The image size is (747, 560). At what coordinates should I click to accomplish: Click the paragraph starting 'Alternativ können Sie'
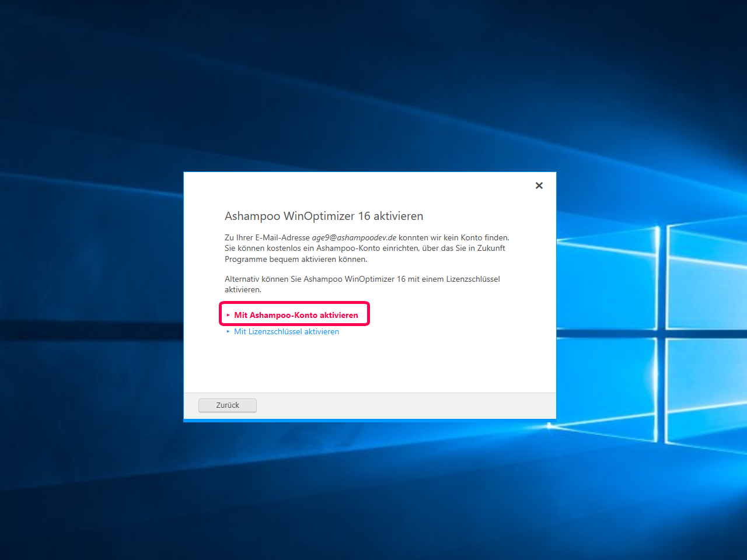coord(362,284)
